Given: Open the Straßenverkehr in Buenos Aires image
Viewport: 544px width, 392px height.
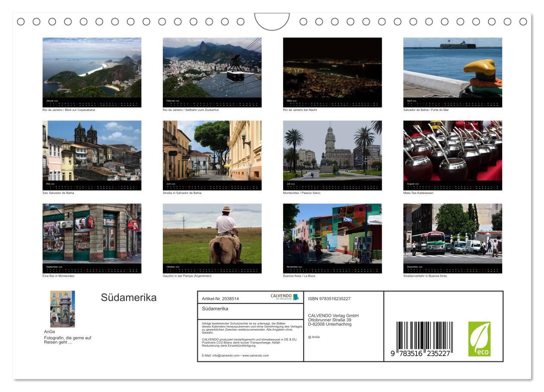Looking at the screenshot, I should point(452,234).
